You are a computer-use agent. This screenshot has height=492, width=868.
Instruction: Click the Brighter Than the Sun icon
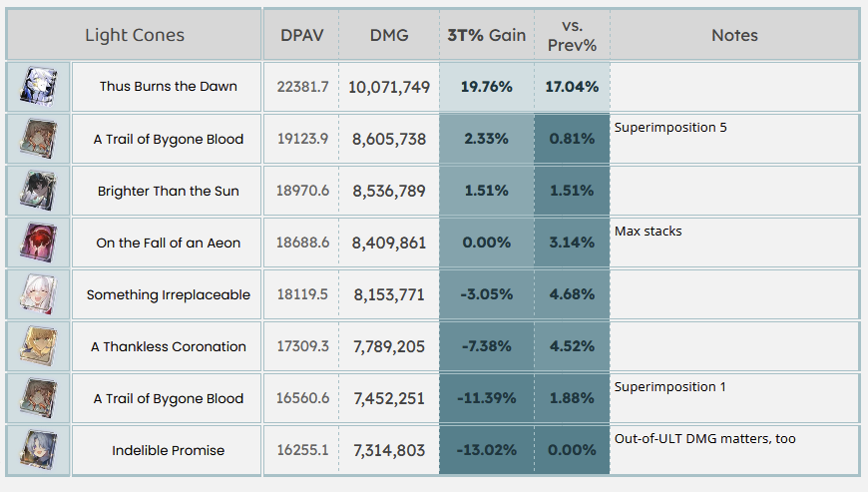pyautogui.click(x=38, y=191)
